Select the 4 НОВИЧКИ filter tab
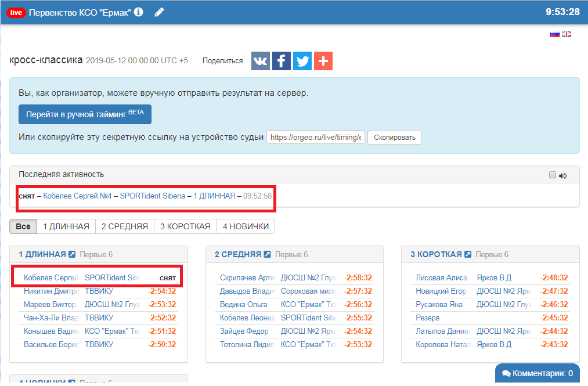588x386 pixels. [246, 226]
